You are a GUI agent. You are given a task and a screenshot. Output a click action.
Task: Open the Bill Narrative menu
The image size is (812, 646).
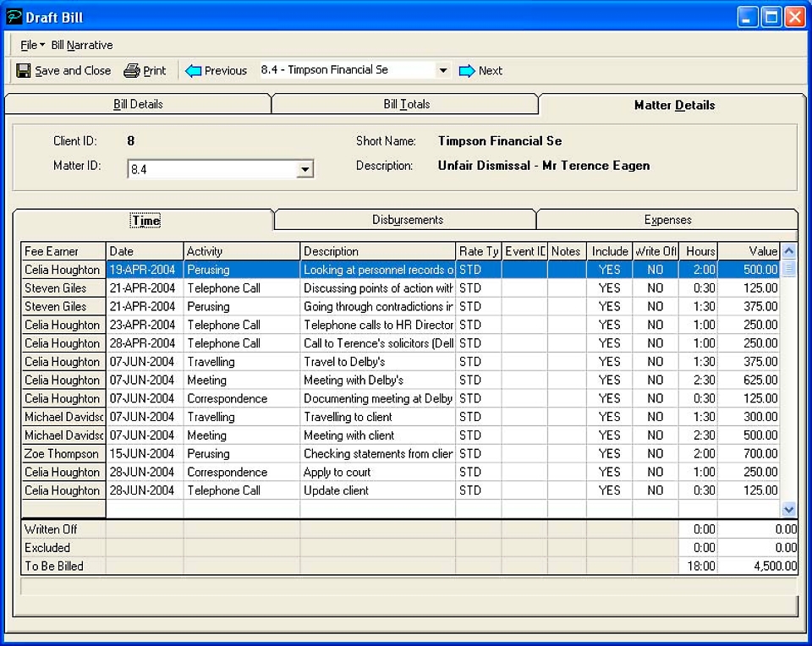[x=82, y=45]
